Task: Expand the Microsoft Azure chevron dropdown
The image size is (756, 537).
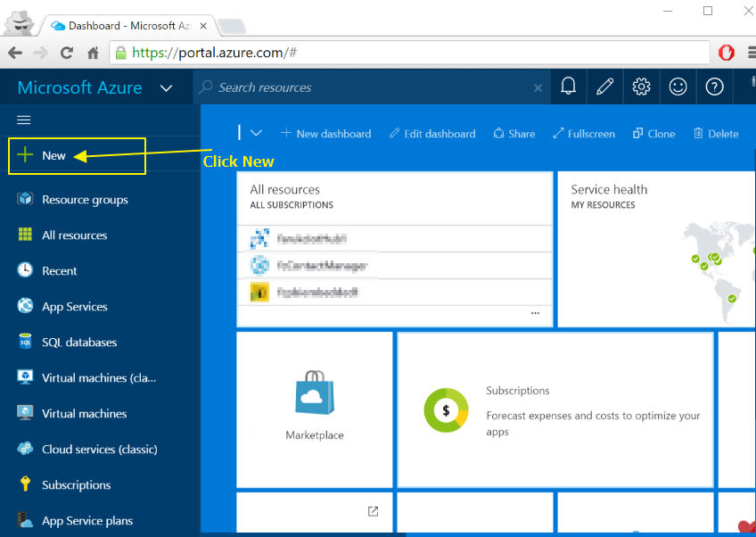Action: coord(166,87)
